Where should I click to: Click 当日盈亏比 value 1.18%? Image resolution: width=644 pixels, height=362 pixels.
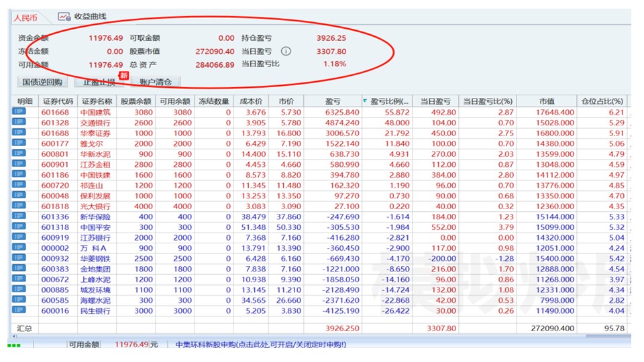coord(335,64)
